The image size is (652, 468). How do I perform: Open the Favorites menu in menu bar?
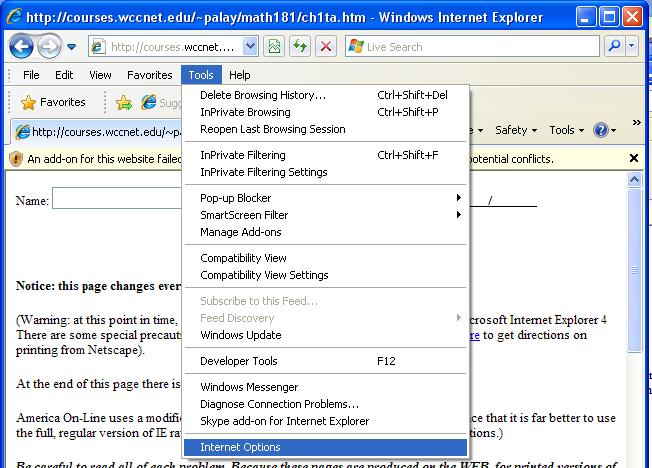149,75
